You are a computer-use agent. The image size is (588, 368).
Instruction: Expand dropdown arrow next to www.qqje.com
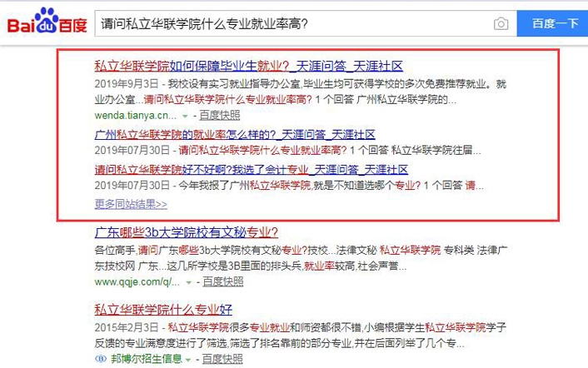coord(188,282)
